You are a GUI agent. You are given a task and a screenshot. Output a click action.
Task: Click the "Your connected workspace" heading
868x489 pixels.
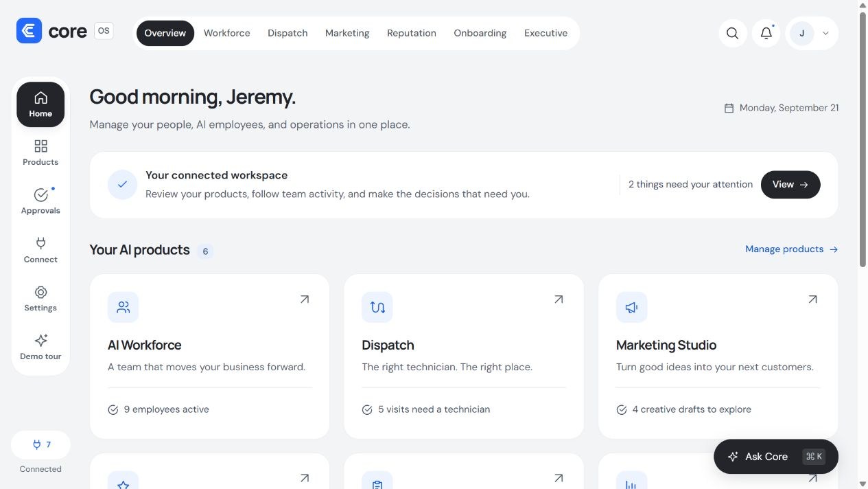click(x=217, y=176)
